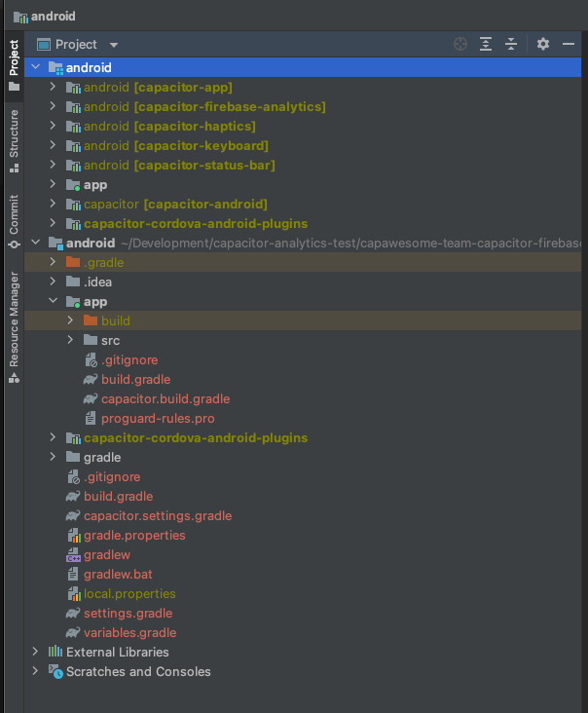Select the variables.gradle file name

pos(129,632)
